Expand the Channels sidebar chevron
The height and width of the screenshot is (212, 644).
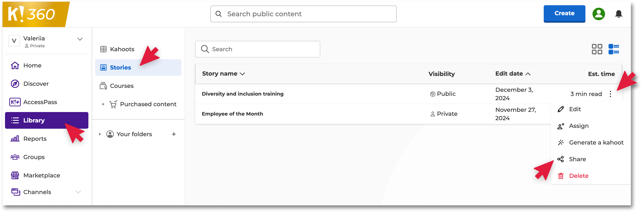[78, 192]
